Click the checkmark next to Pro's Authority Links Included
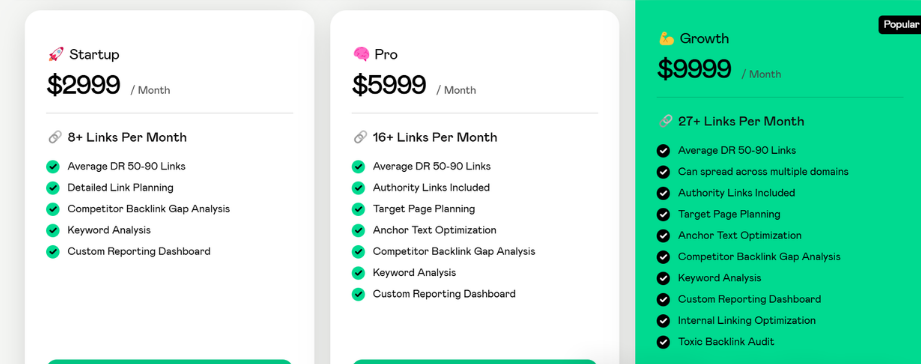 pos(358,188)
